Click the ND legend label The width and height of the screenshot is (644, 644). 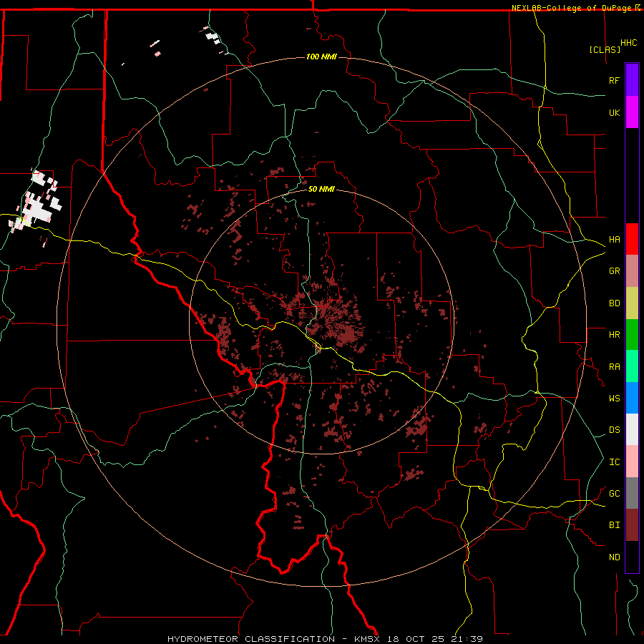tap(614, 557)
